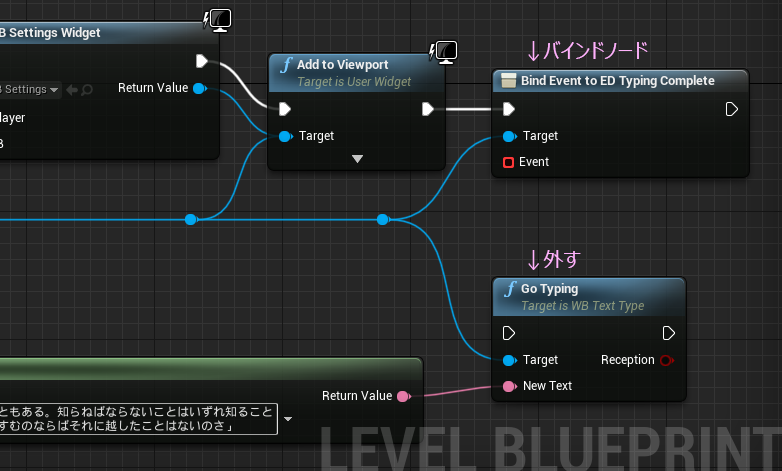Click the reroute node below Settings Widget
The width and height of the screenshot is (782, 471).
point(191,220)
